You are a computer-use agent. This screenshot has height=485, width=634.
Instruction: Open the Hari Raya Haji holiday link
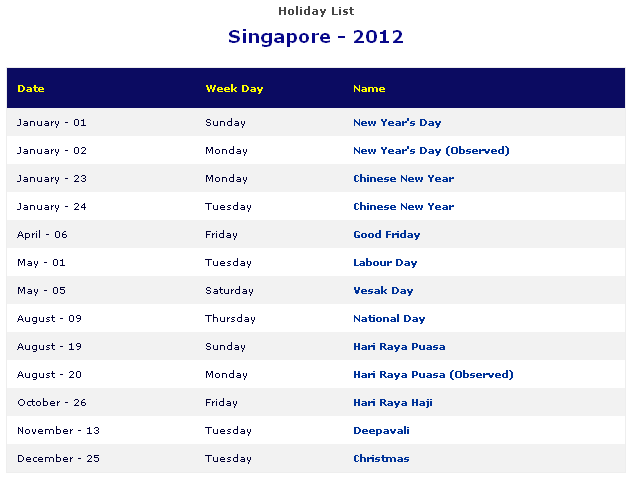[393, 402]
